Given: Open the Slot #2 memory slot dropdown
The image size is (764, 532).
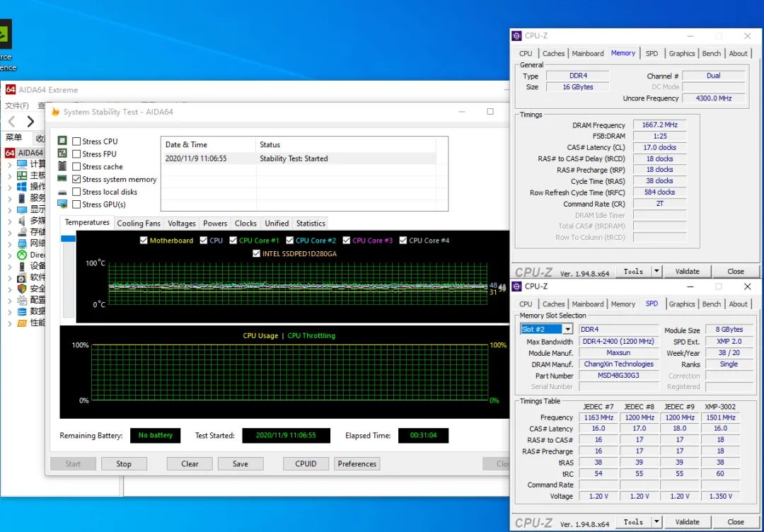Looking at the screenshot, I should click(567, 330).
